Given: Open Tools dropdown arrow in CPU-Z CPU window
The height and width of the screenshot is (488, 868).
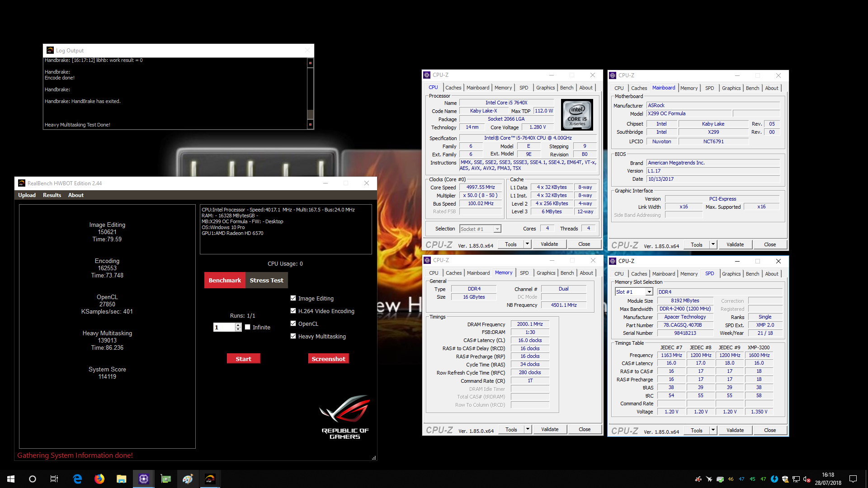Looking at the screenshot, I should (x=527, y=244).
